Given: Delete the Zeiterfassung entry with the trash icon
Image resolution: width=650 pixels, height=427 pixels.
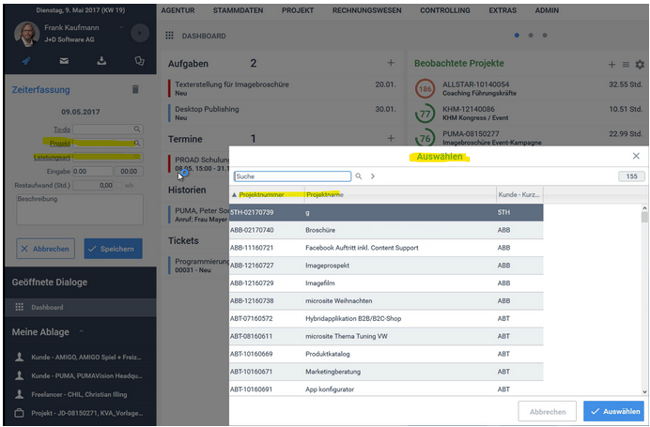Looking at the screenshot, I should (136, 89).
